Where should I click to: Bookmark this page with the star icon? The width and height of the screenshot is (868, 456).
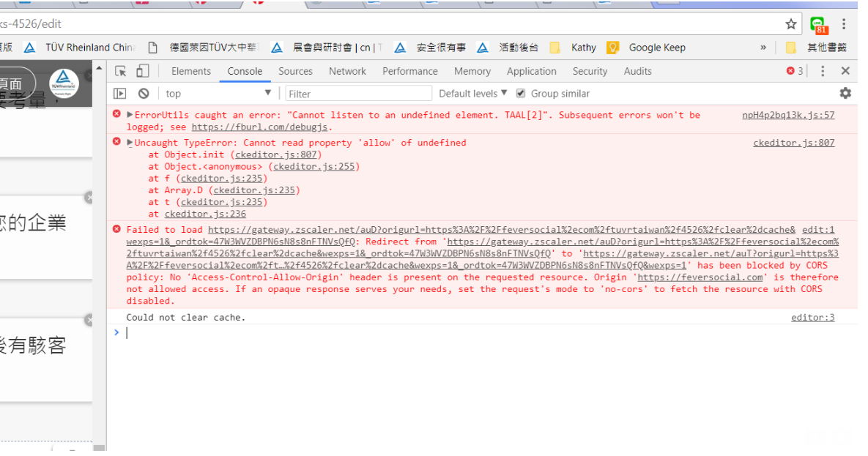(x=791, y=24)
